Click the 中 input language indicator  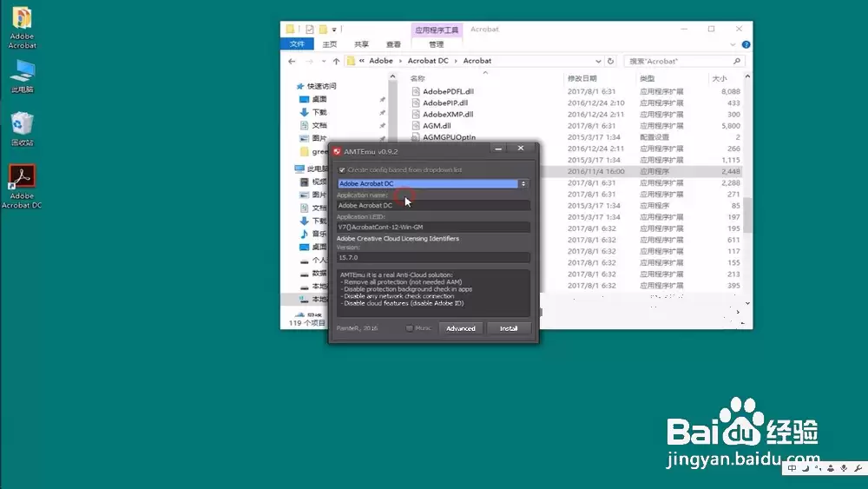pyautogui.click(x=792, y=468)
